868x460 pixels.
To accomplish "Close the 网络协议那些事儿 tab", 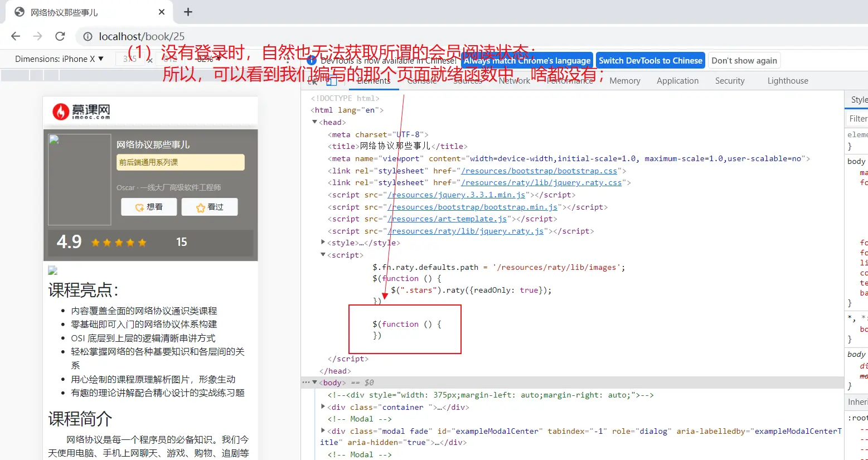I will 162,12.
